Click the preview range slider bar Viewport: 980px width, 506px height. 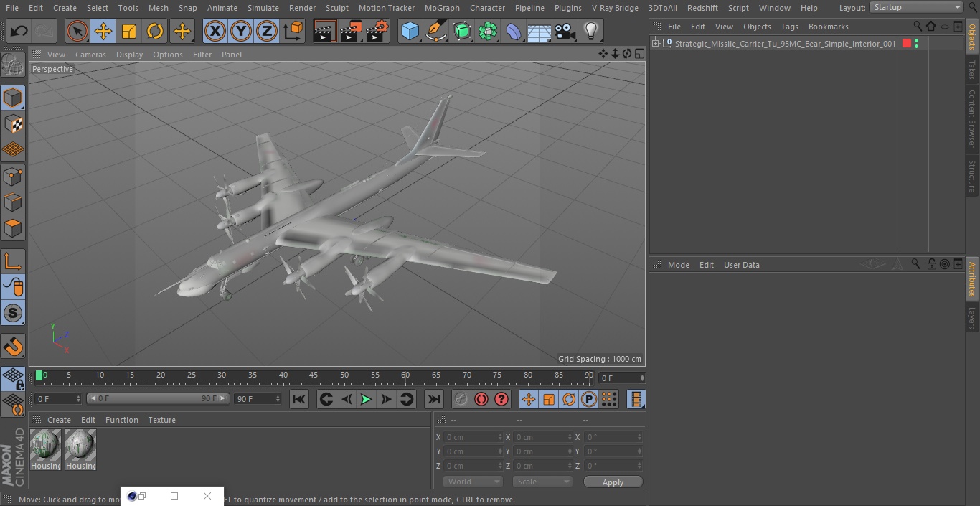(x=158, y=398)
